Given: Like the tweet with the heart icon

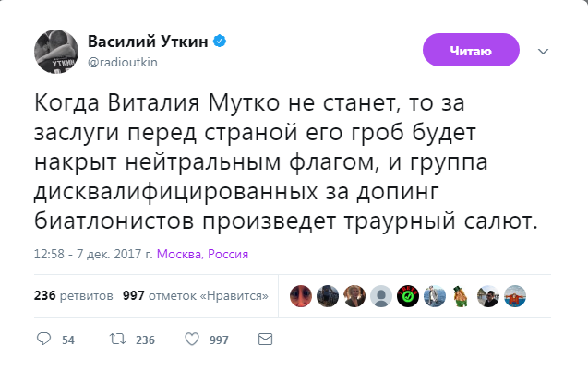Looking at the screenshot, I should click(191, 340).
